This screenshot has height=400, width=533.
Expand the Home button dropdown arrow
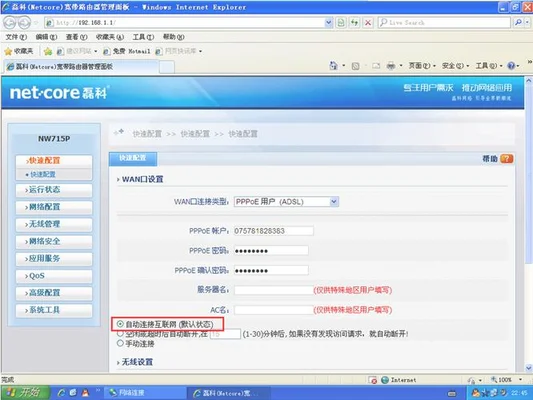pyautogui.click(x=344, y=66)
